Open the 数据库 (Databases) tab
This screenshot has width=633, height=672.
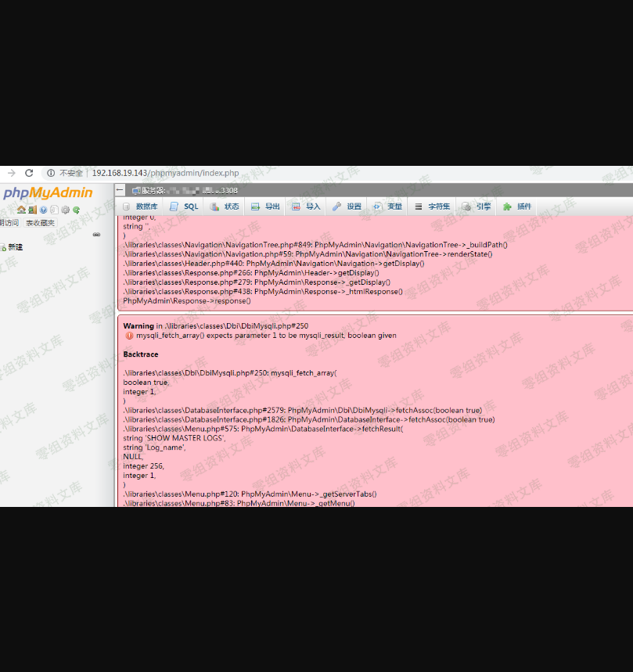point(140,207)
